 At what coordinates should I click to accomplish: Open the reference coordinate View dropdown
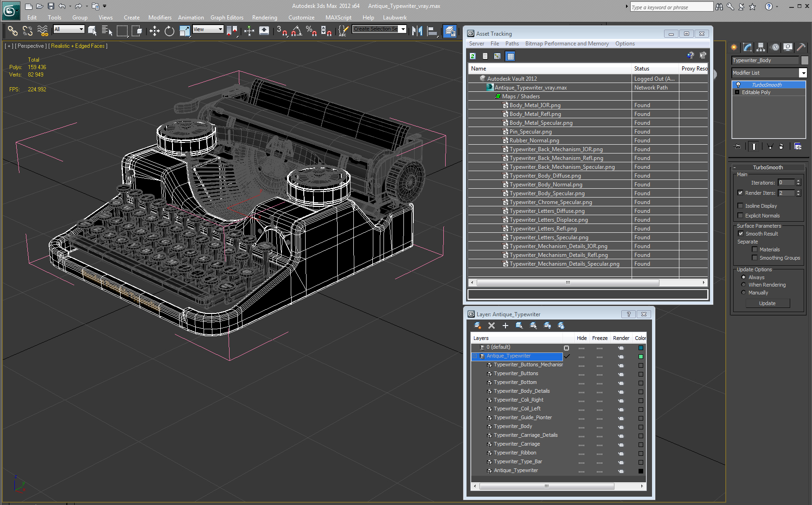[208, 29]
